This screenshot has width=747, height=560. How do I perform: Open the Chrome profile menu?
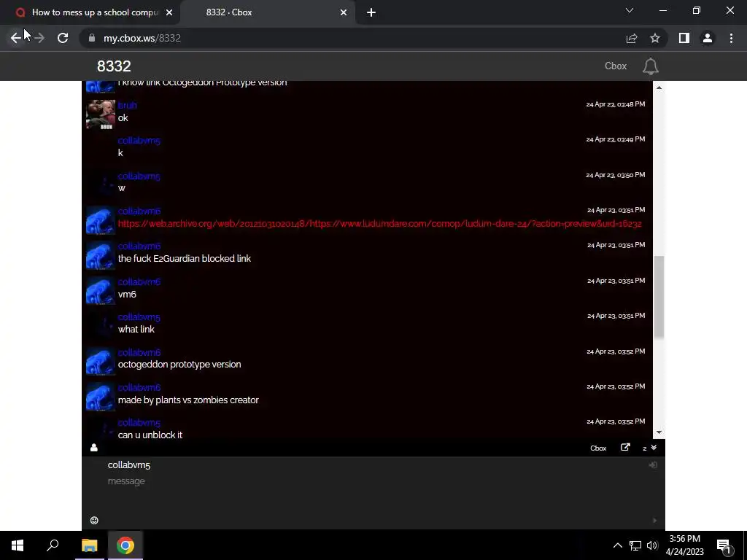tap(708, 38)
